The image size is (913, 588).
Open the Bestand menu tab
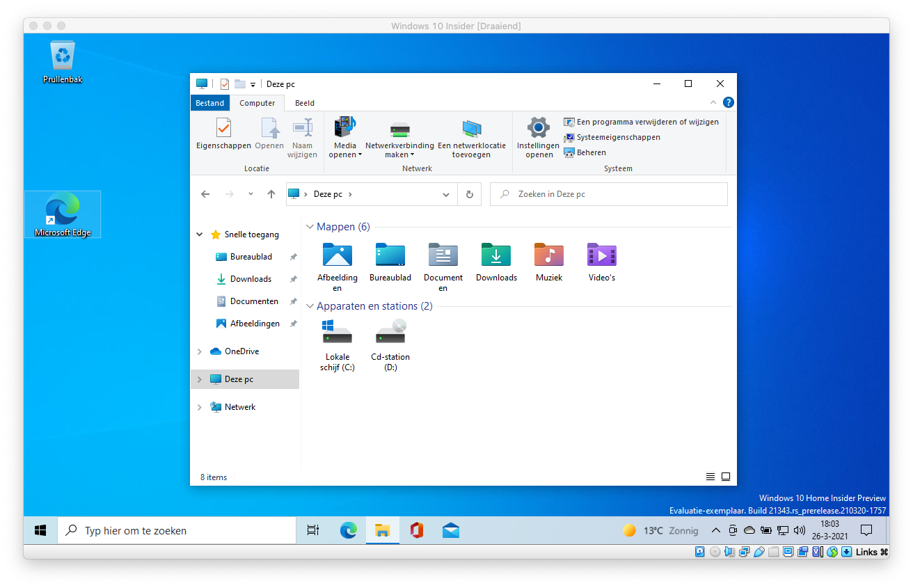click(209, 103)
